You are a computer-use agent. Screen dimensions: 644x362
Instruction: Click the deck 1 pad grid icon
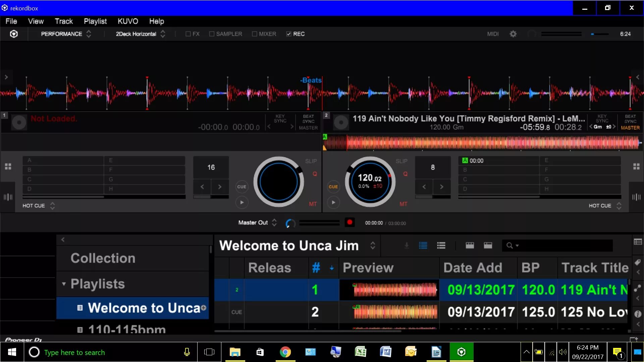click(x=8, y=167)
